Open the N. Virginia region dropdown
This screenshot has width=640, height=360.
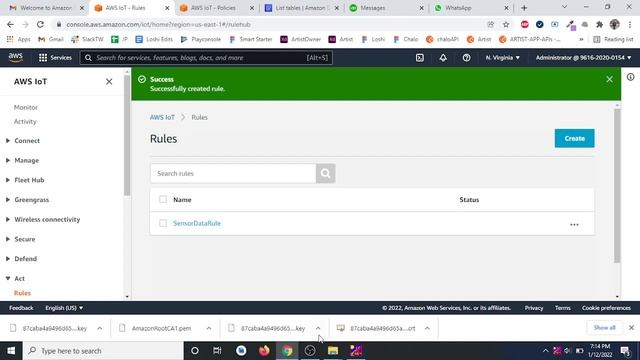pyautogui.click(x=502, y=58)
